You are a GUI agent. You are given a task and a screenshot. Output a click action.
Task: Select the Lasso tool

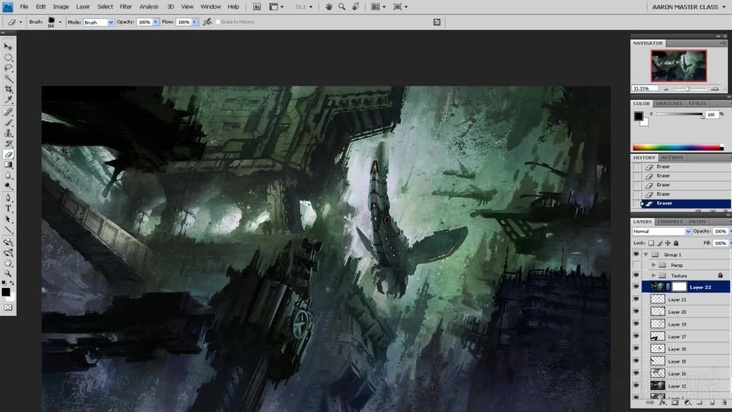[8, 68]
